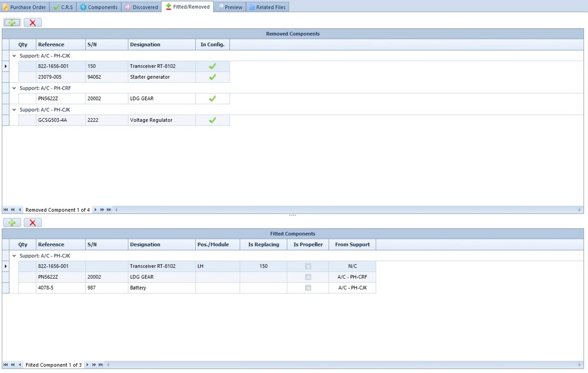The height and width of the screenshot is (373, 588).
Task: Sort removed components by In Config. header
Action: point(212,45)
